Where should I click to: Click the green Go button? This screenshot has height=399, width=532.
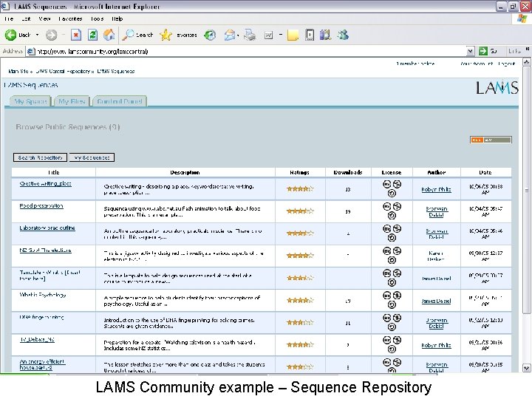(x=488, y=51)
